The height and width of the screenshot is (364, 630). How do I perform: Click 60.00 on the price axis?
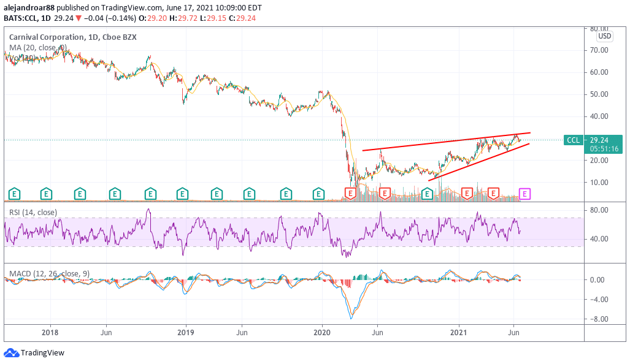click(599, 72)
